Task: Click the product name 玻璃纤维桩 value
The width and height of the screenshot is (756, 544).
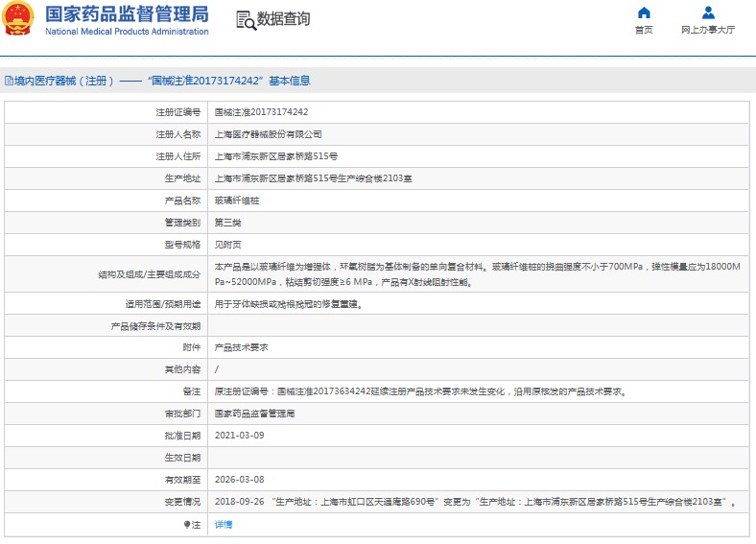Action: pyautogui.click(x=236, y=201)
